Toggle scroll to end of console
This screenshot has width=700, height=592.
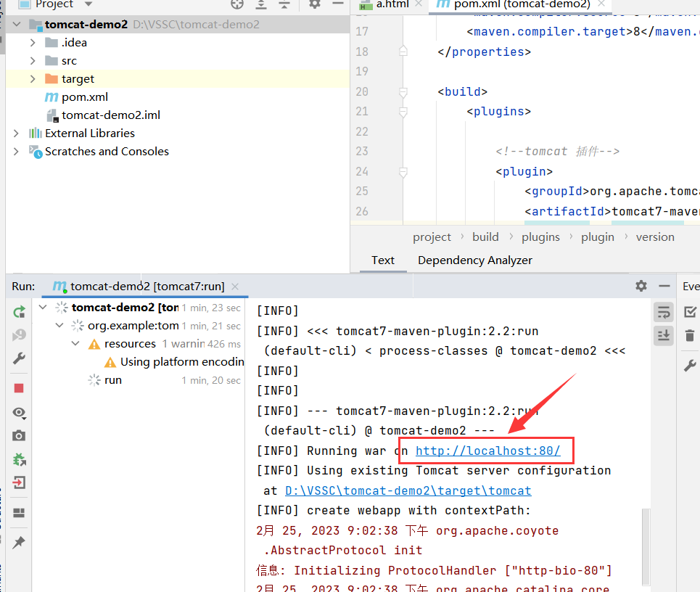click(x=664, y=335)
